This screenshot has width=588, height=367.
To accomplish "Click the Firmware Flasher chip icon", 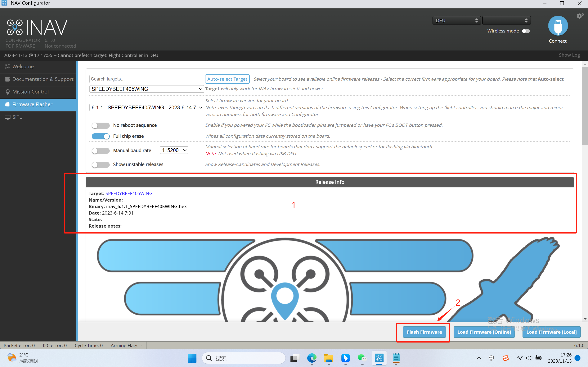I will coord(7,105).
